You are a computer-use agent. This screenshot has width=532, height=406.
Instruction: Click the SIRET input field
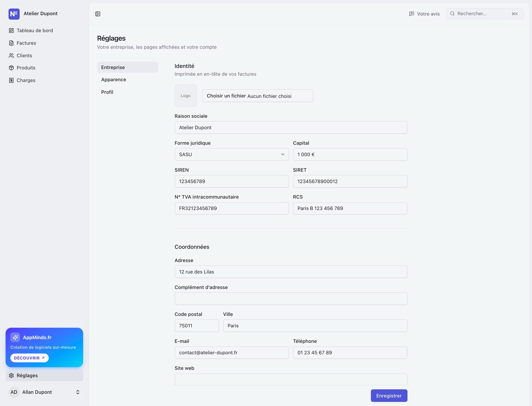pyautogui.click(x=350, y=181)
